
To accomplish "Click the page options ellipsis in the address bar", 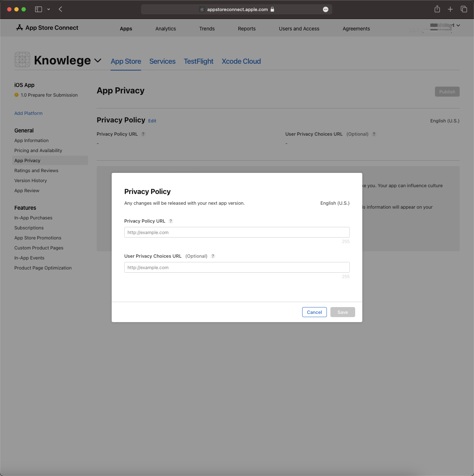I will coord(325,10).
